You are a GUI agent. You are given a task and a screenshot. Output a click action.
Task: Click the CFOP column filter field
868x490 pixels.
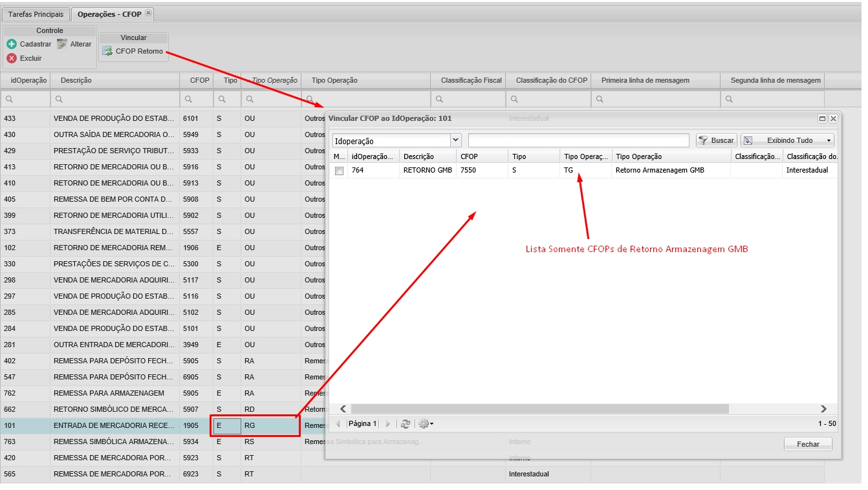click(x=197, y=99)
